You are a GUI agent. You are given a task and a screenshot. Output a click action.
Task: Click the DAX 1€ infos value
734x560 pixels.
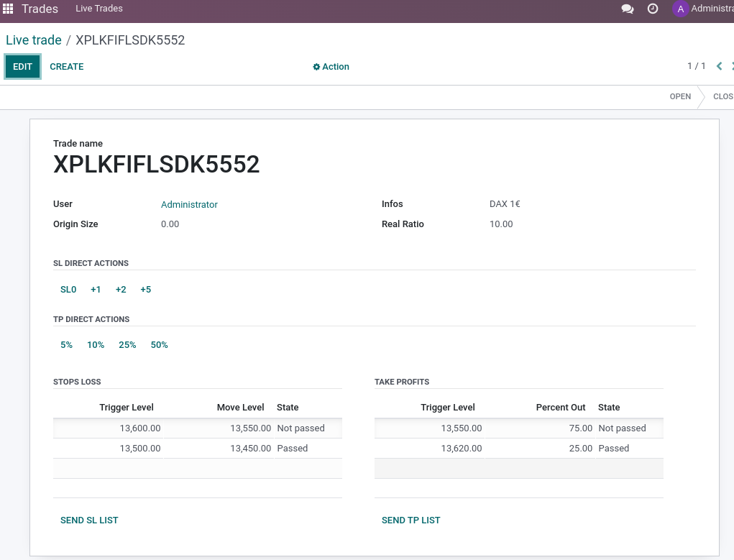pyautogui.click(x=505, y=203)
